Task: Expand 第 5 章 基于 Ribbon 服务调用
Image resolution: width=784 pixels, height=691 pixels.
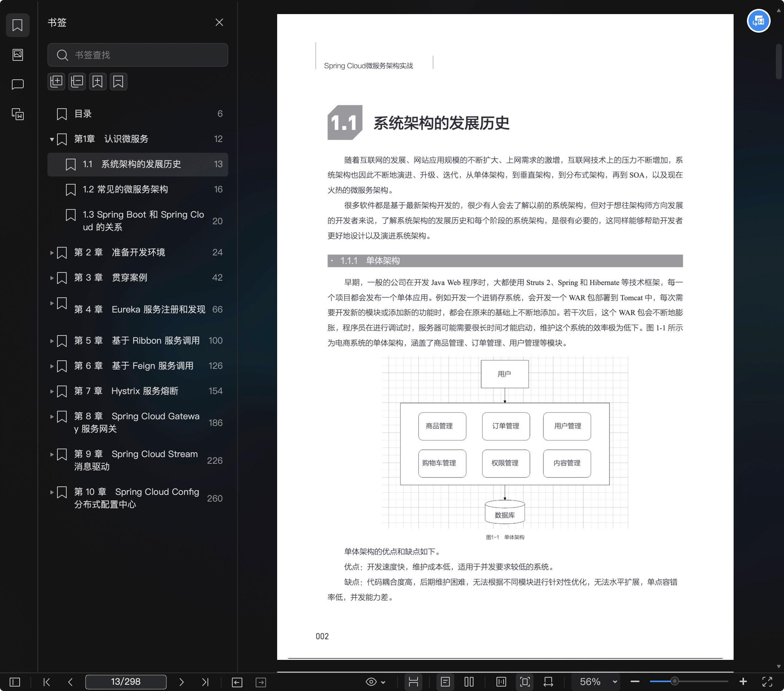Action: [x=52, y=341]
